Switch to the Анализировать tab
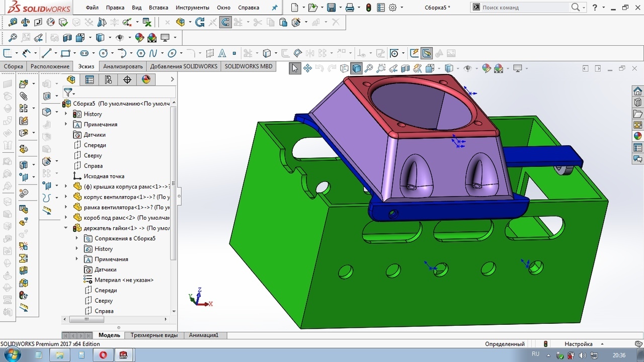Screen dimensions: 644x362 pos(123,66)
